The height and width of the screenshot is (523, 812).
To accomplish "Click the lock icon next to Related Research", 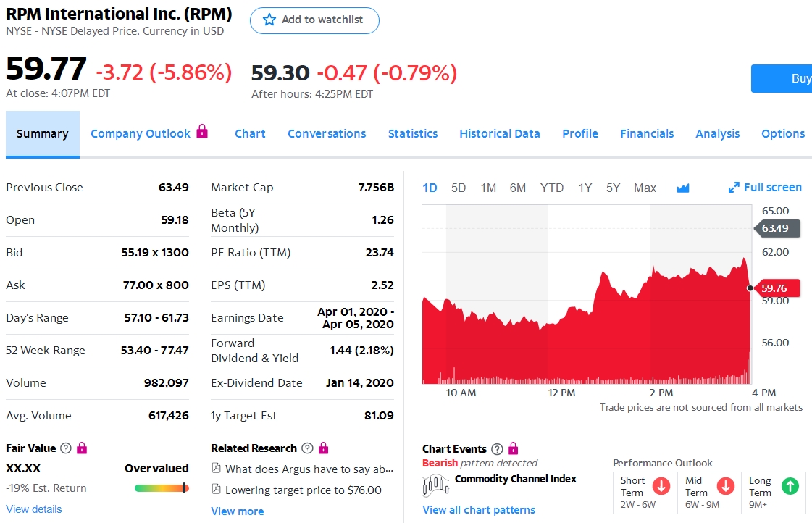I will [x=324, y=448].
